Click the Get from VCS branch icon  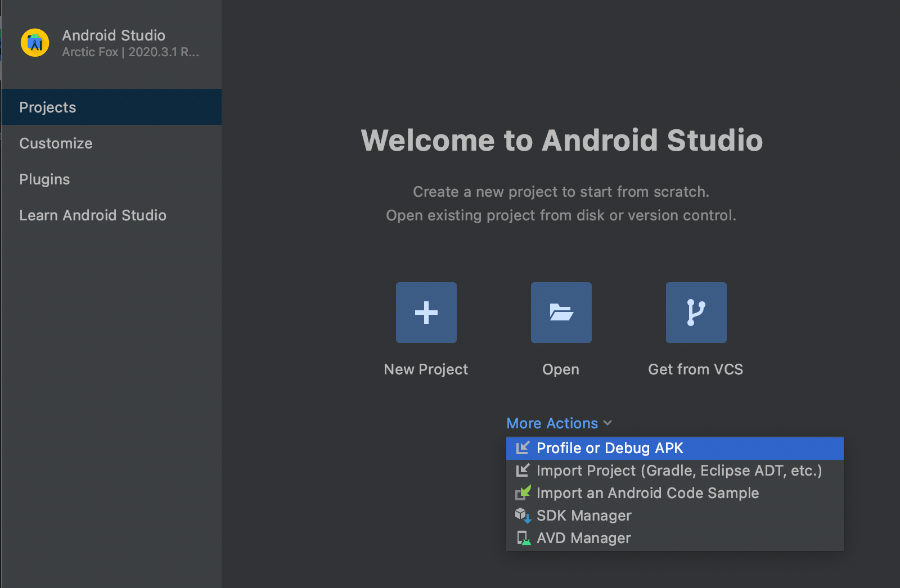pyautogui.click(x=696, y=313)
